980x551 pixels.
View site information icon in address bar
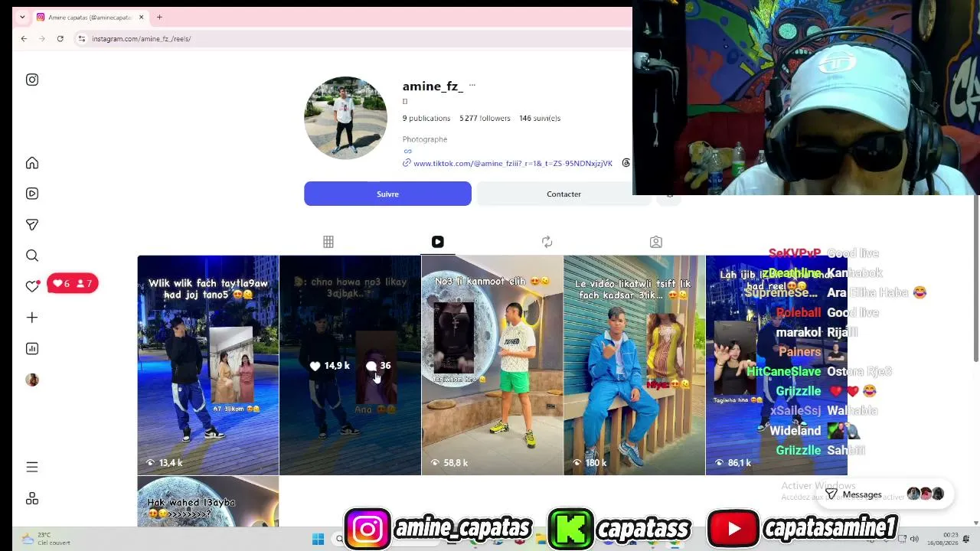click(82, 38)
